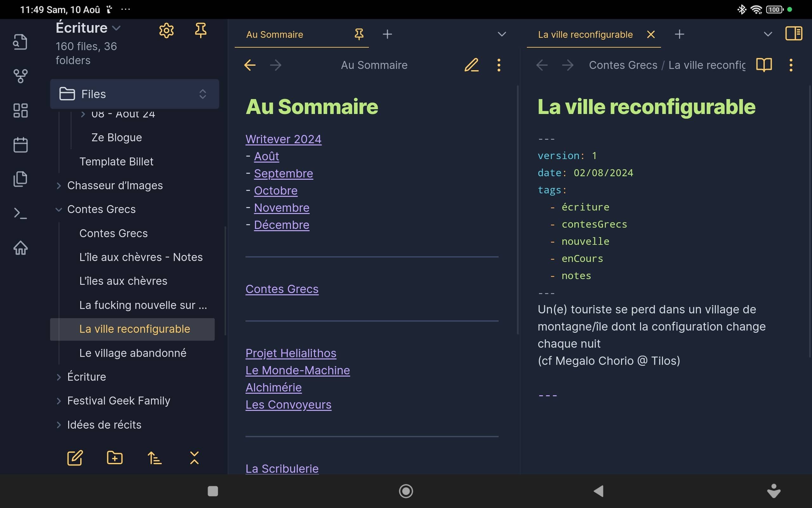Add new tab beside La ville reconfigurable

pyautogui.click(x=679, y=34)
